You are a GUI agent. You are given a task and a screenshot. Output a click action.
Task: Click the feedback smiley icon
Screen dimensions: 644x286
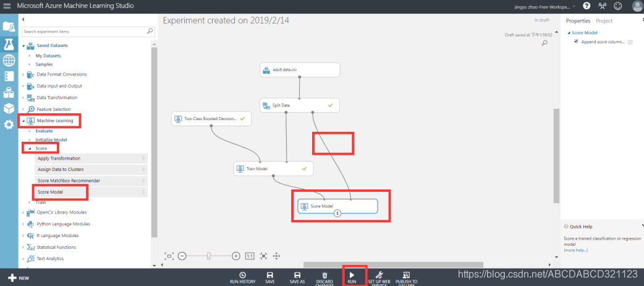617,6
